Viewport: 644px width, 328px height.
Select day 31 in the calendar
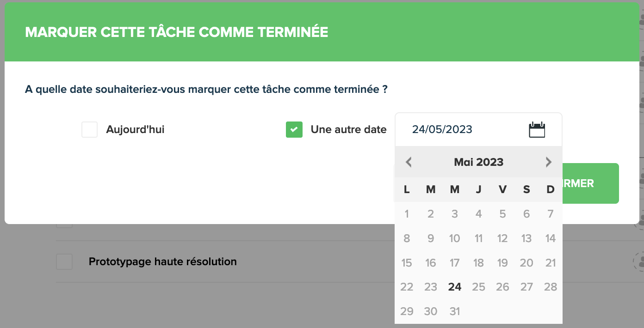[455, 311]
